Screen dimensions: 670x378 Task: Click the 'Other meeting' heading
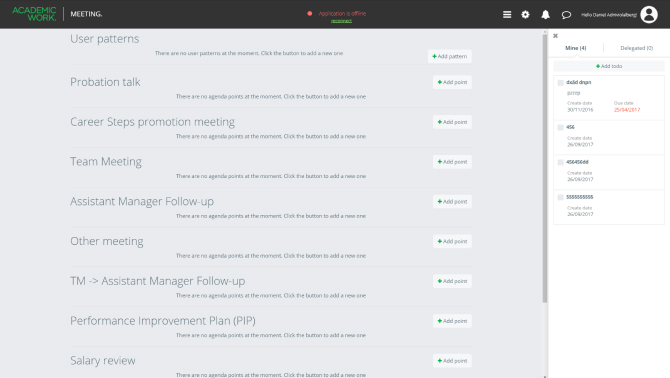pos(107,241)
